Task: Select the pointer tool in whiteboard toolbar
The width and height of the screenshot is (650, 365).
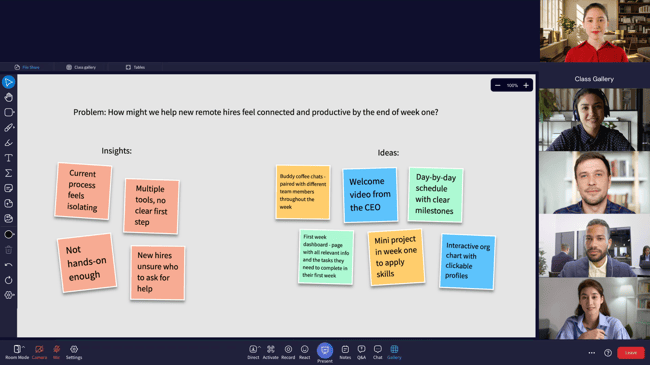Action: point(8,82)
